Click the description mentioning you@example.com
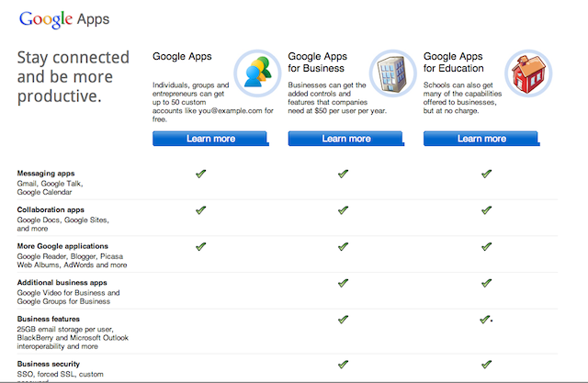This screenshot has width=588, height=383. 212,102
